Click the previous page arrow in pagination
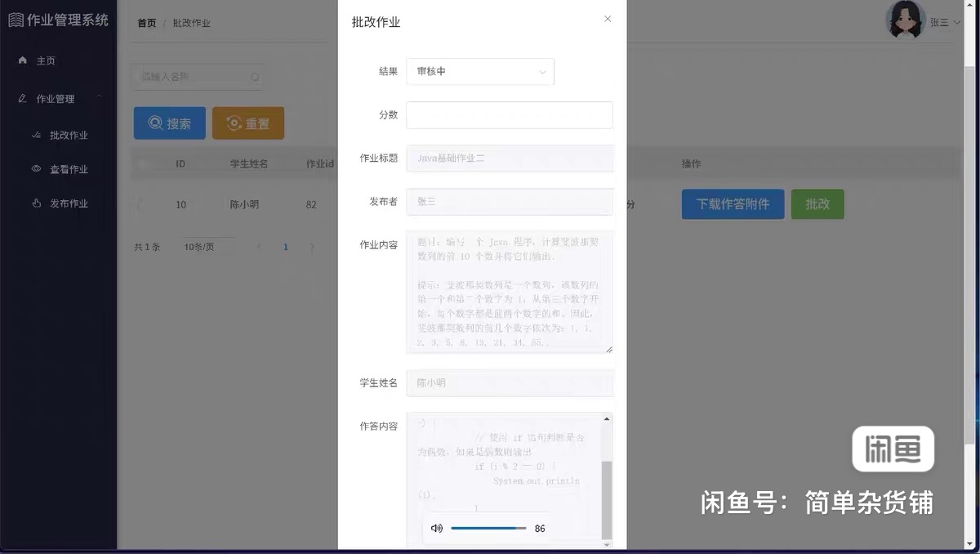This screenshot has height=554, width=980. pos(259,247)
